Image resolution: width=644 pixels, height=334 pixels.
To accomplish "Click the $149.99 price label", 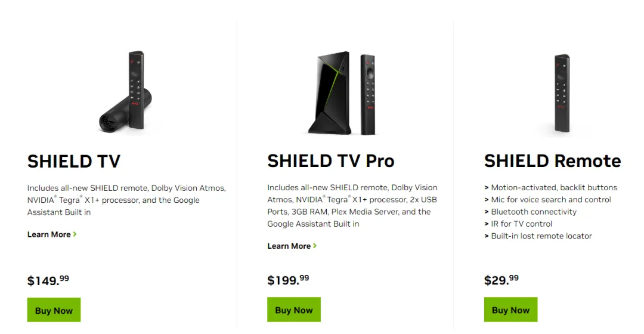I will pyautogui.click(x=48, y=280).
